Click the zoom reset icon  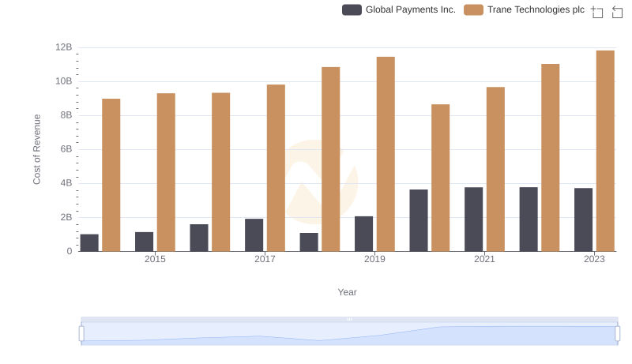pyautogui.click(x=617, y=12)
